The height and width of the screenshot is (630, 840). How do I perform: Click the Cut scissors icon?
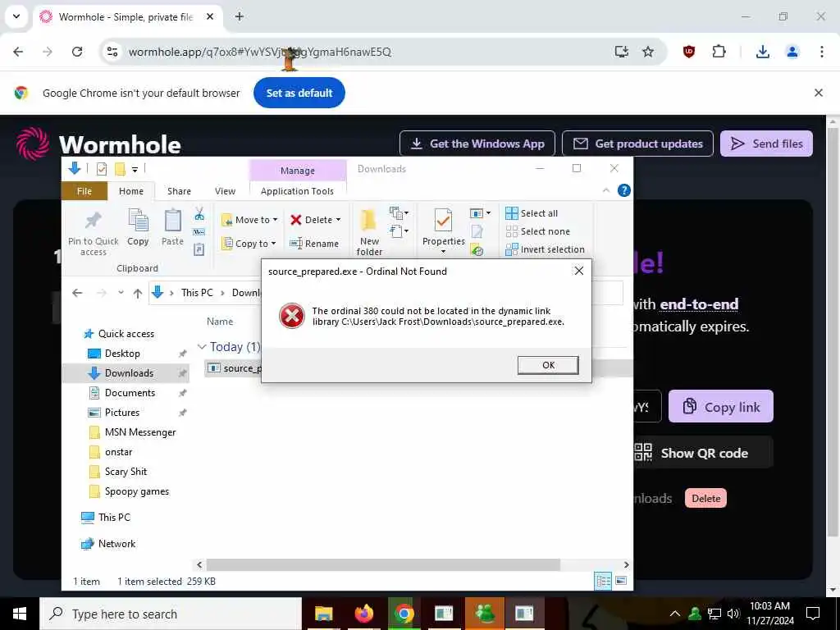[x=199, y=214]
